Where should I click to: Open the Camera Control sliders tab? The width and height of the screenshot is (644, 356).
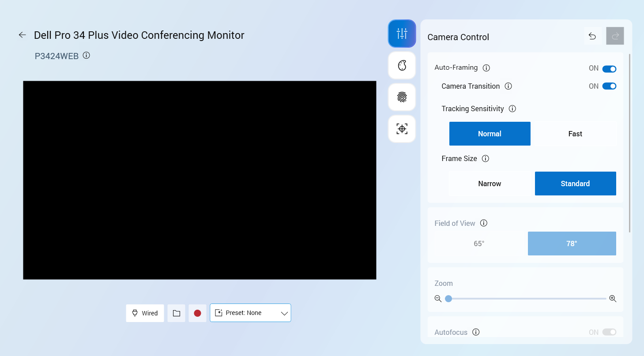click(x=402, y=34)
